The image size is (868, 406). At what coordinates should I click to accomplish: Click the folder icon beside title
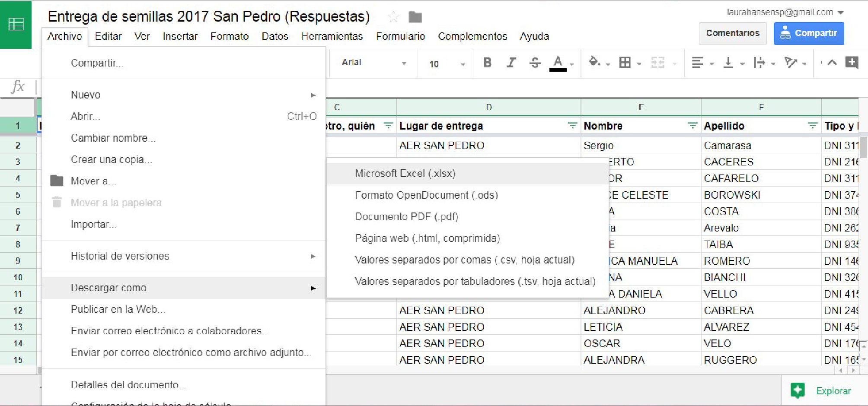[415, 17]
